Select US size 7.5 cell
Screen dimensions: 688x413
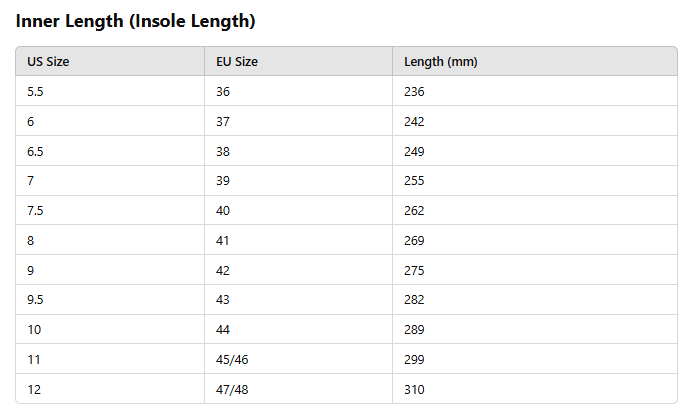(x=36, y=211)
